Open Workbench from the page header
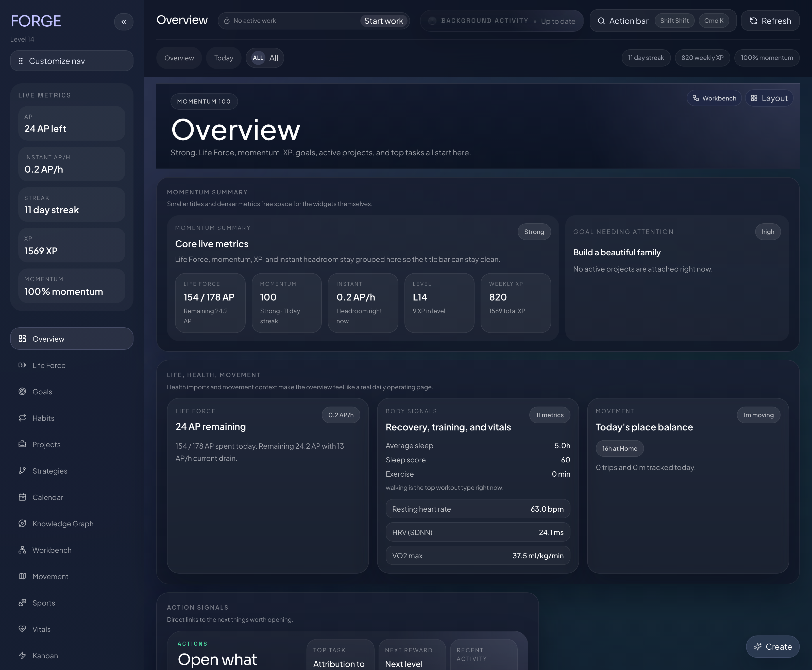The width and height of the screenshot is (812, 670). (714, 98)
